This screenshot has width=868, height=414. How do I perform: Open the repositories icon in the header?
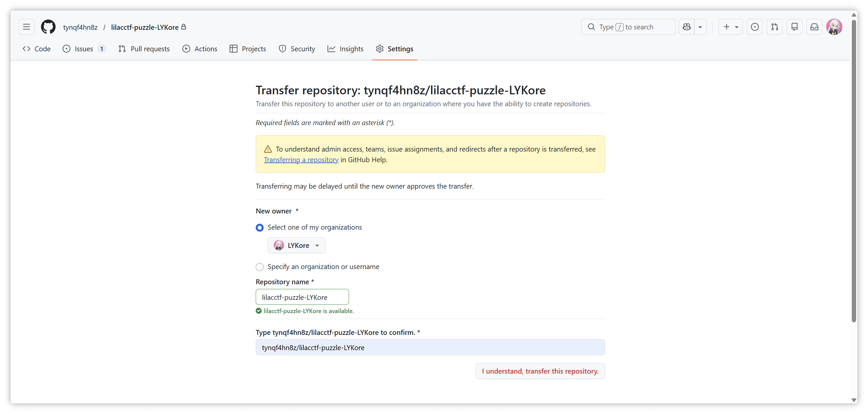click(x=795, y=27)
